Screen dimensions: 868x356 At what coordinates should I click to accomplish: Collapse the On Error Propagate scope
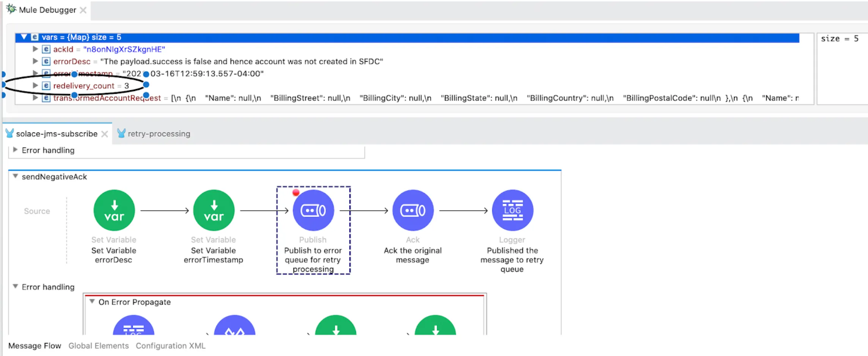[x=92, y=301]
